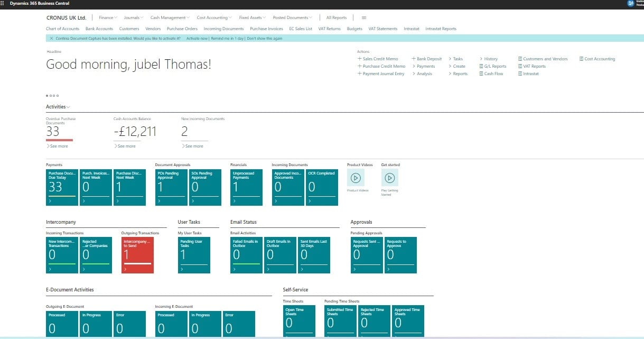The height and width of the screenshot is (339, 644).
Task: Open Cash Flow report icon
Action: [x=481, y=74]
